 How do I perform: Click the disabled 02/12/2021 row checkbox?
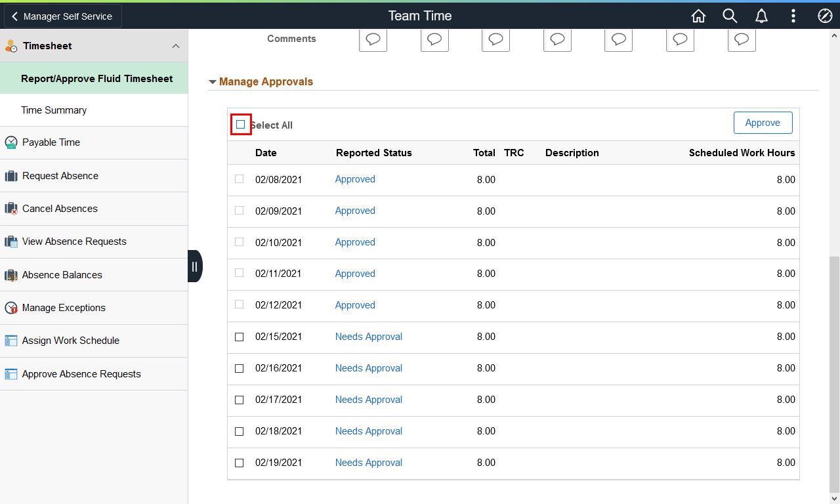pyautogui.click(x=239, y=304)
